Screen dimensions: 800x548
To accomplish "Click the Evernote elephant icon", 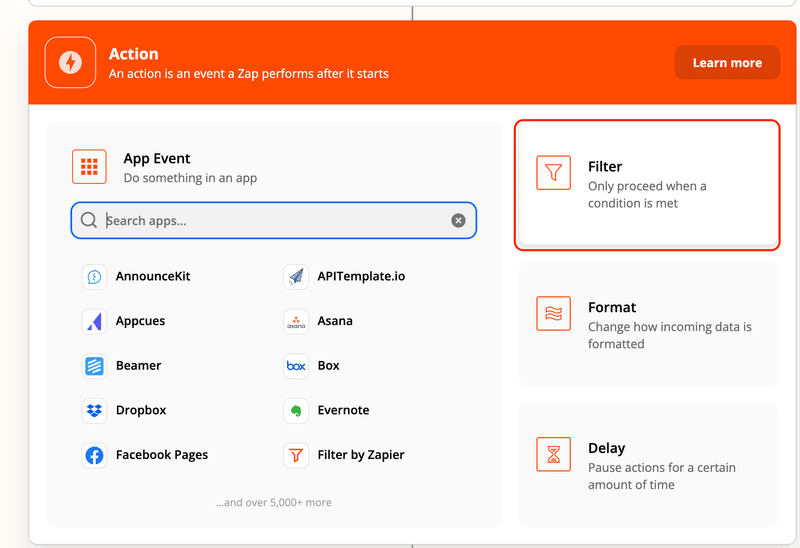I will [x=296, y=410].
